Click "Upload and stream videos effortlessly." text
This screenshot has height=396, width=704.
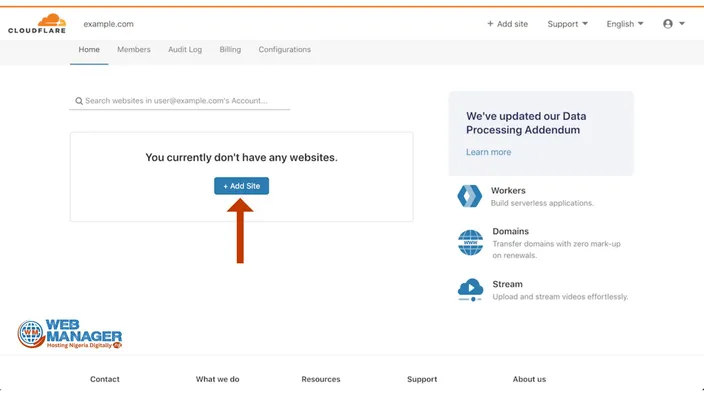[x=560, y=297]
